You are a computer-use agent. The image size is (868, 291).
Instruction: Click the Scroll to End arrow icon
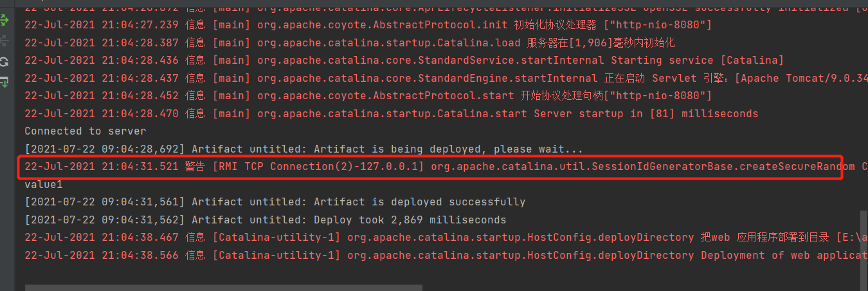point(5,82)
